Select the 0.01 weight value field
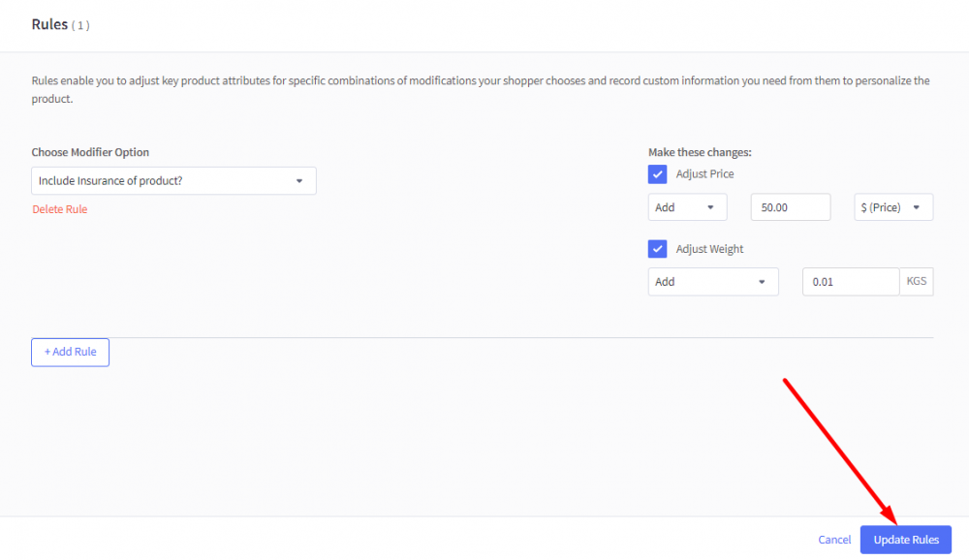 (850, 281)
